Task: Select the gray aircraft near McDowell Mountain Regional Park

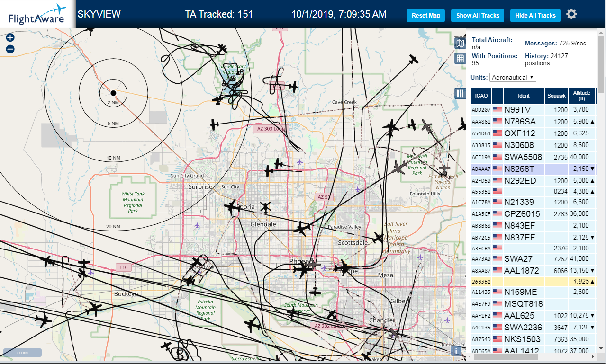Action: coord(399,168)
